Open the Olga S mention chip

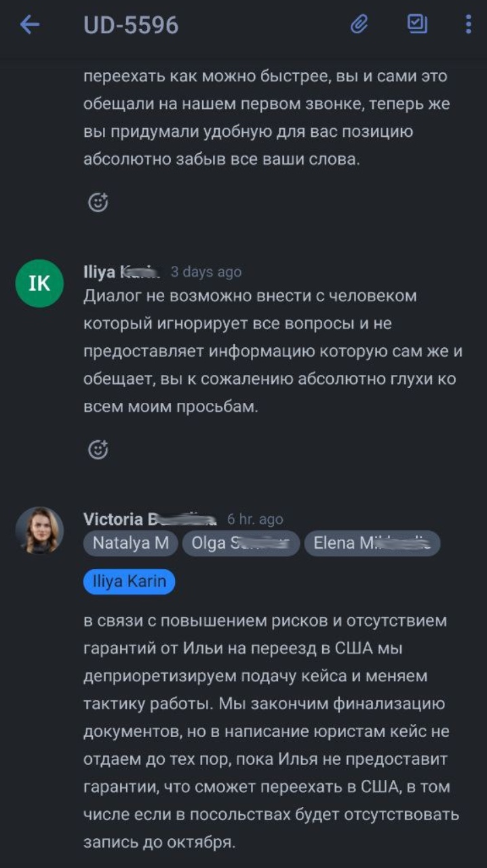click(x=241, y=542)
